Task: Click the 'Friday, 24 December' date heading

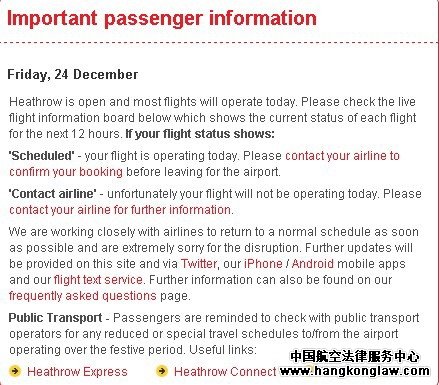Action: (73, 74)
